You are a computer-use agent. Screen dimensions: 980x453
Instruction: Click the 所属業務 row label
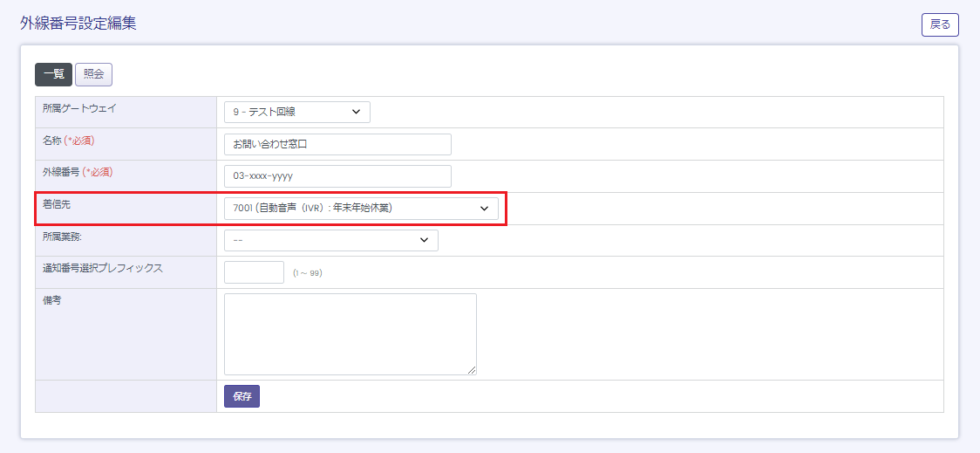pyautogui.click(x=64, y=236)
